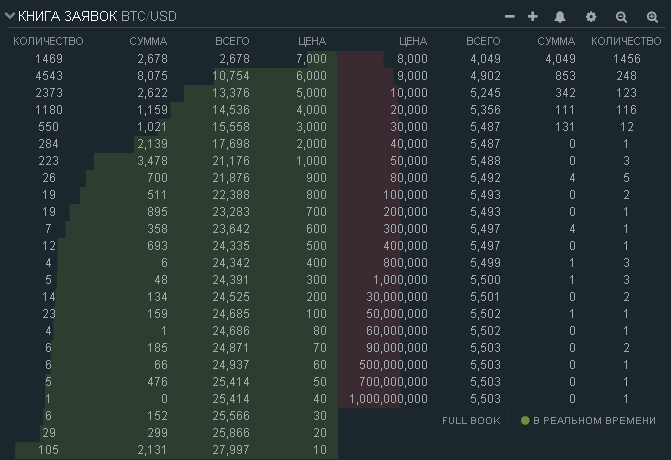Image resolution: width=671 pixels, height=460 pixels.
Task: Click the ask price 1,000,000,000
Action: [388, 399]
